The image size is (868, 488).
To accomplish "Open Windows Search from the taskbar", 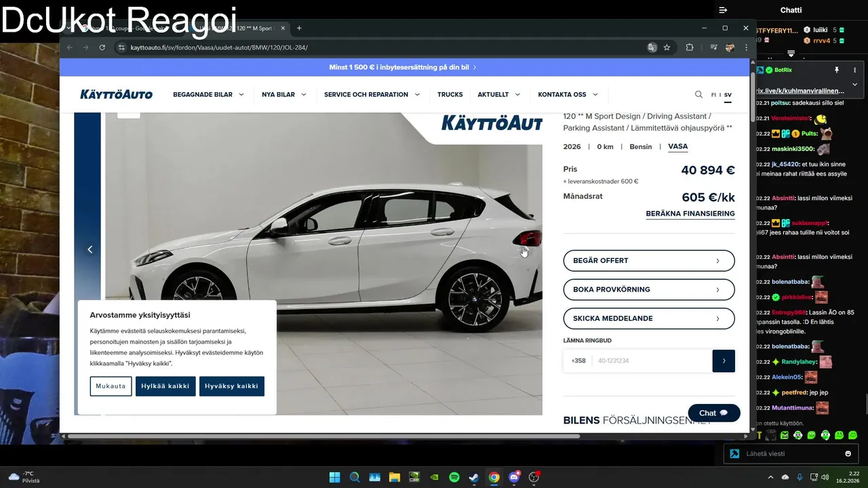I will (354, 477).
